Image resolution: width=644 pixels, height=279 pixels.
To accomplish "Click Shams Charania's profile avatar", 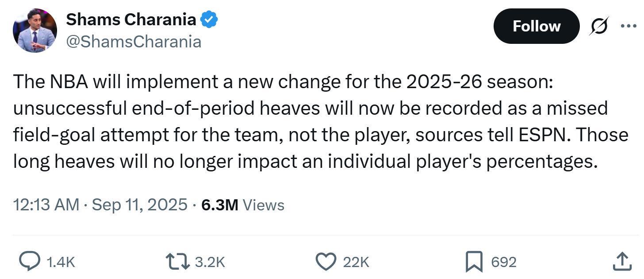I will tap(35, 30).
